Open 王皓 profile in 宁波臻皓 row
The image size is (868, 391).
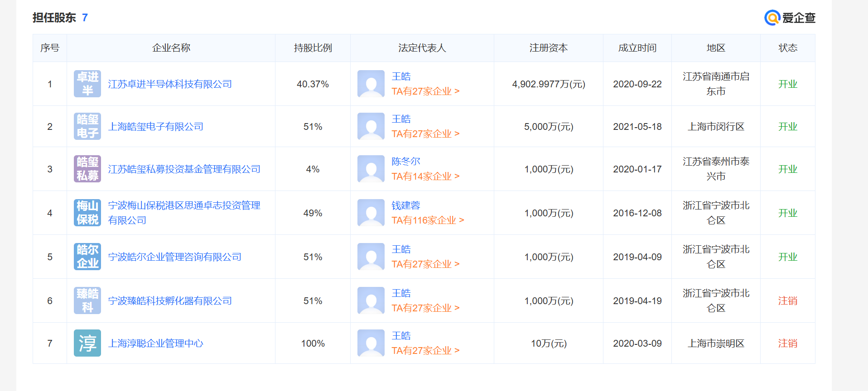pyautogui.click(x=401, y=293)
